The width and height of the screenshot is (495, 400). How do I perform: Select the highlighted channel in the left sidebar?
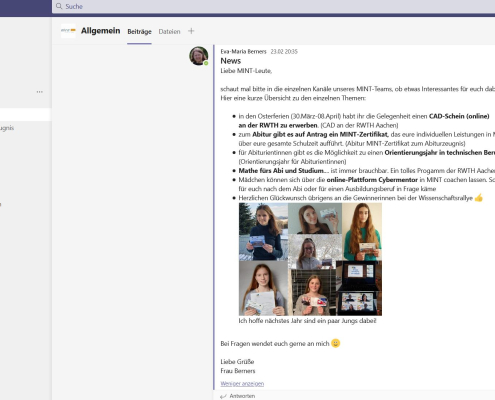(25, 115)
